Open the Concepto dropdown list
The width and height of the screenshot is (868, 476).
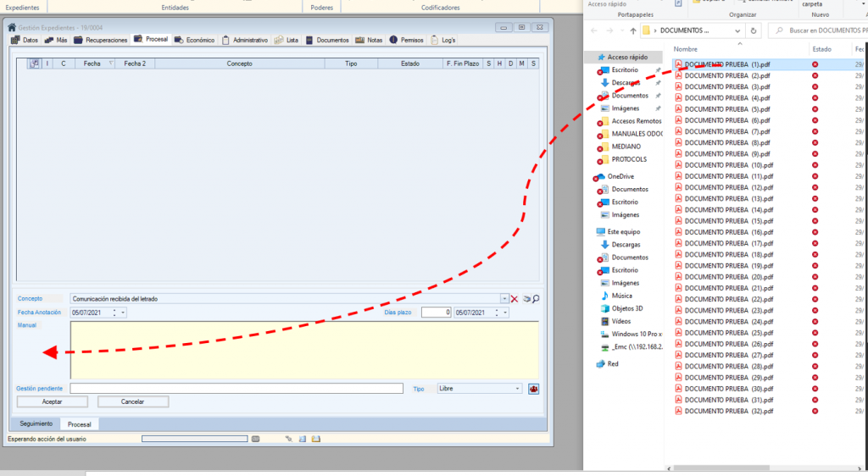pyautogui.click(x=505, y=299)
